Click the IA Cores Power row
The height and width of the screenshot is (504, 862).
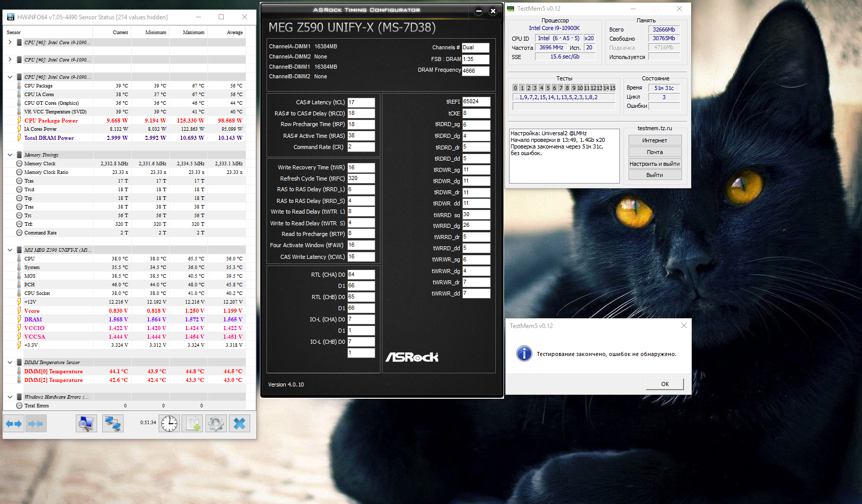pyautogui.click(x=125, y=129)
